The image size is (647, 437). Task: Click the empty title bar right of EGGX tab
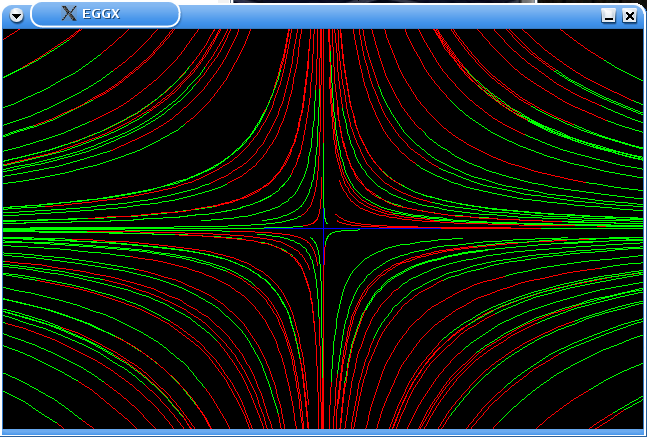pyautogui.click(x=390, y=15)
